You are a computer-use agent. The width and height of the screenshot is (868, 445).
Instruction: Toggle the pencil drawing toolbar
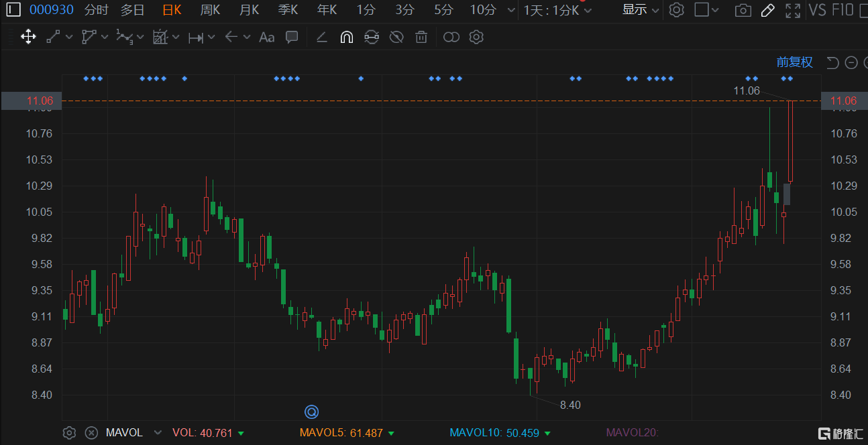click(x=768, y=10)
